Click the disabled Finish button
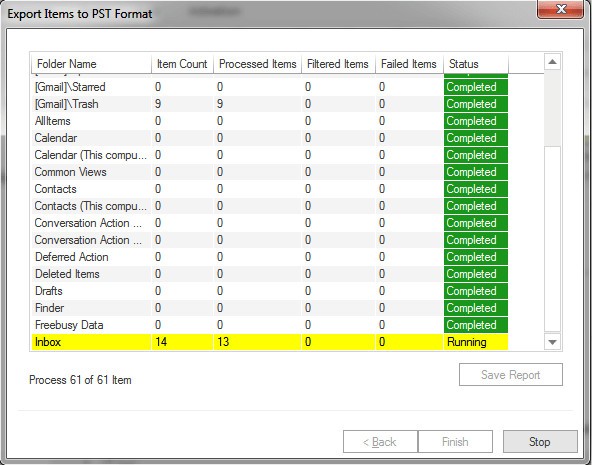This screenshot has height=465, width=592. pos(455,441)
